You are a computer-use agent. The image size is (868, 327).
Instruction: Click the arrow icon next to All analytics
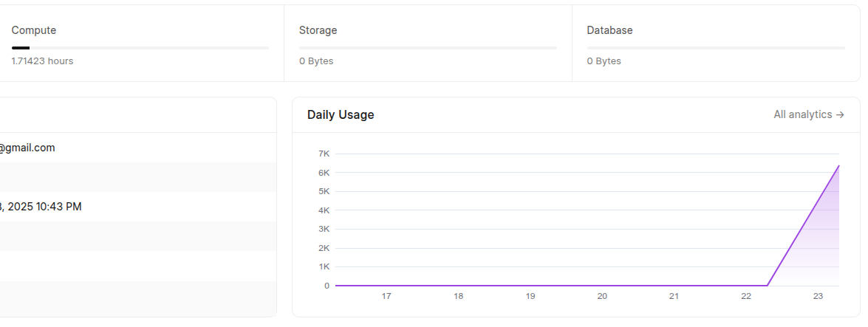pos(841,114)
